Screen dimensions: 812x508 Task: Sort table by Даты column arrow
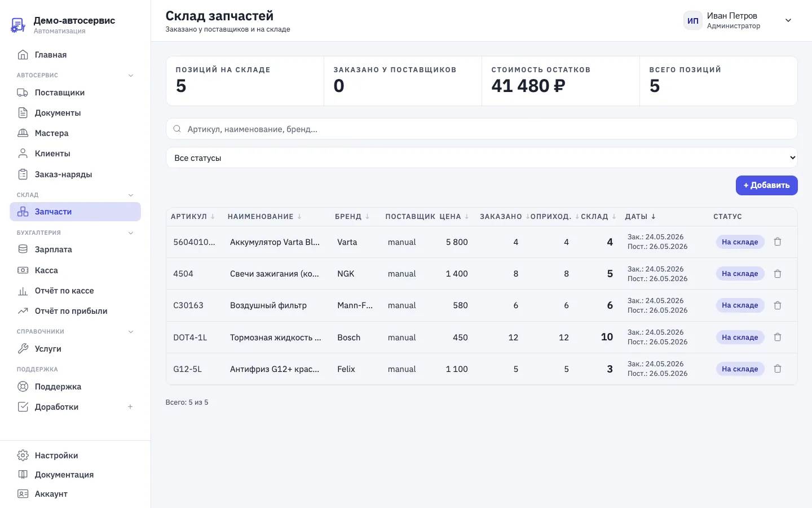(654, 217)
